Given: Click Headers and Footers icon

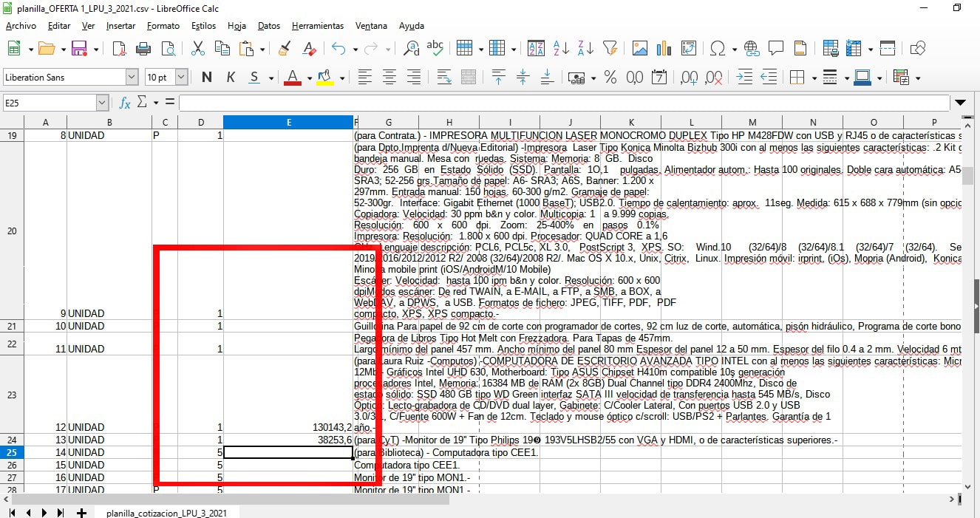Looking at the screenshot, I should point(800,49).
